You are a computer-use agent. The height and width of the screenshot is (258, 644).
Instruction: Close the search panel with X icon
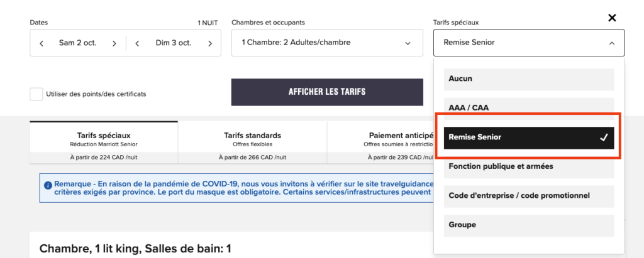tap(612, 18)
